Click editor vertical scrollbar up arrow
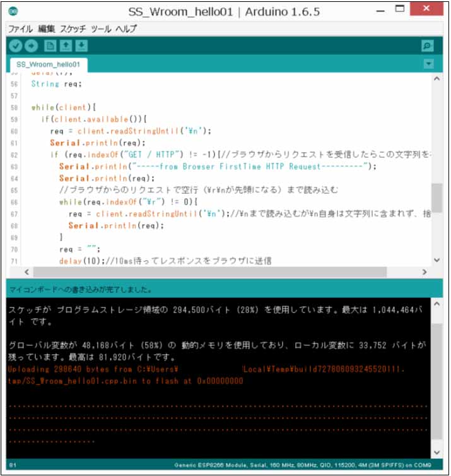Image resolution: width=451 pixels, height=476 pixels. (436, 79)
